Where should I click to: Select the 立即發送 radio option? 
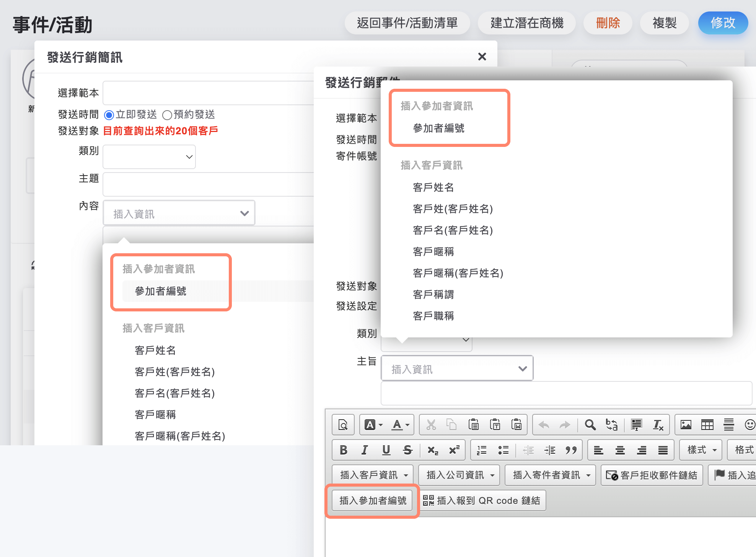click(109, 115)
